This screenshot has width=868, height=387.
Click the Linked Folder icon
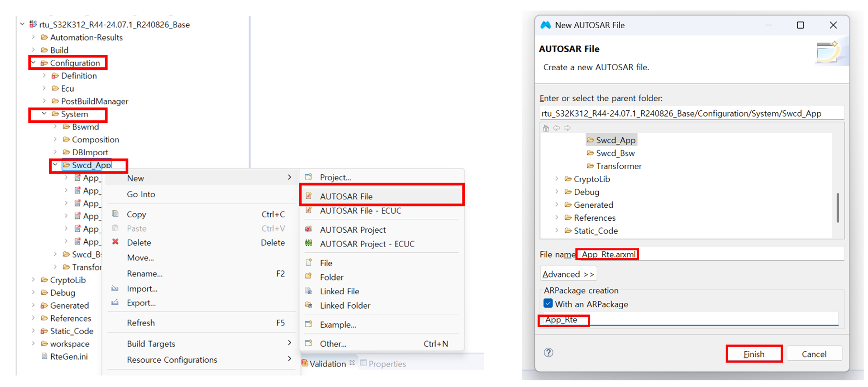(x=309, y=305)
